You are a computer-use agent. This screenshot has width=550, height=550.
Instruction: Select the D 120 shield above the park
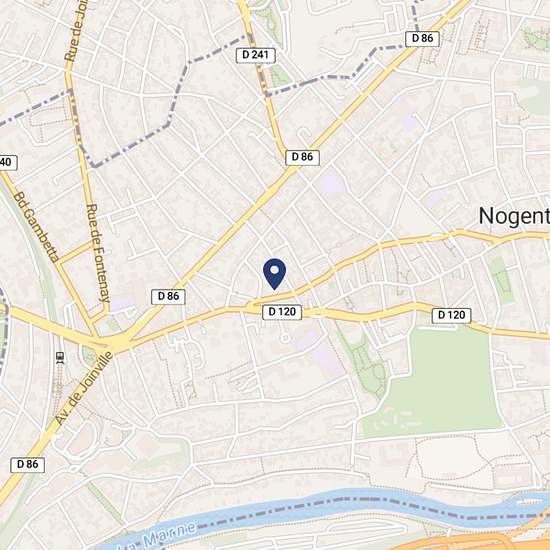pyautogui.click(x=451, y=315)
